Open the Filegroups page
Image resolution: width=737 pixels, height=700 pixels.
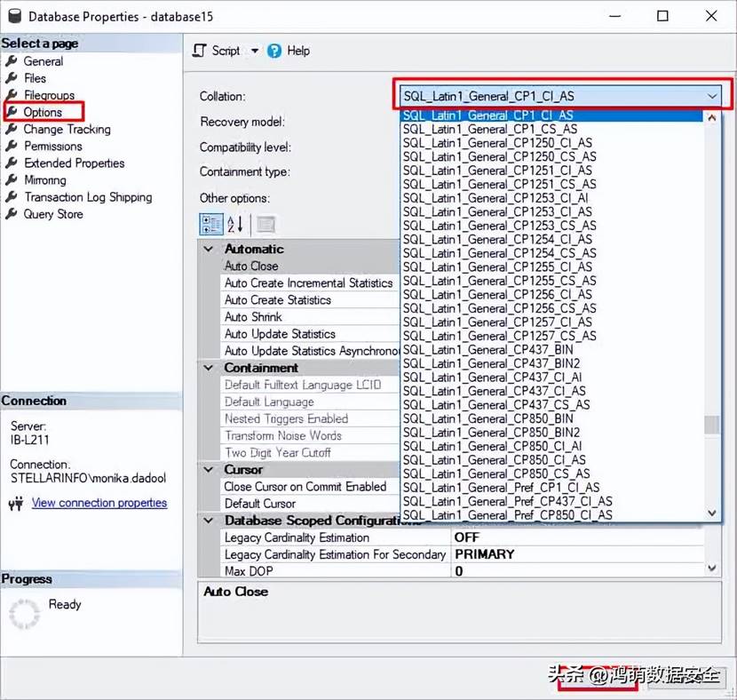click(50, 95)
